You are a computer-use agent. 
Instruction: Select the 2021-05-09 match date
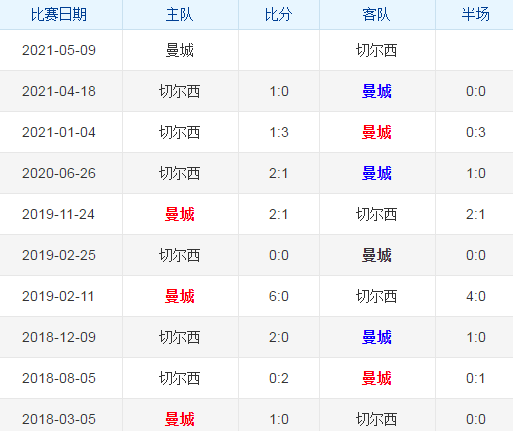pyautogui.click(x=59, y=50)
